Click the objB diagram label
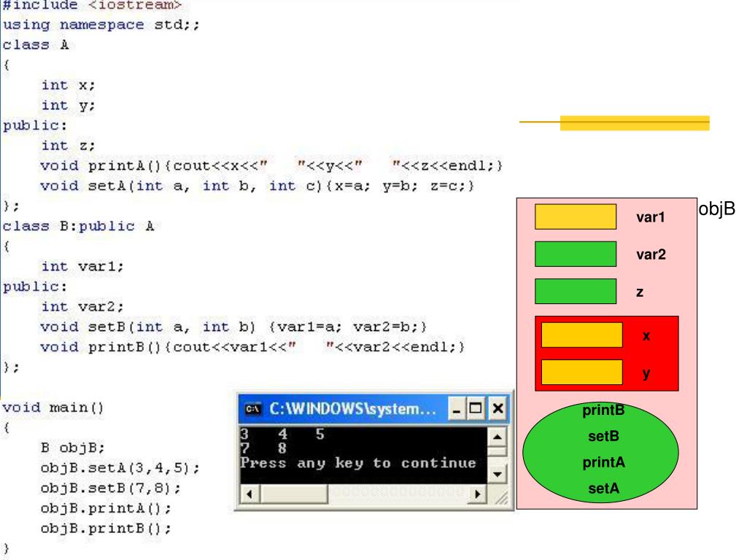Screen dimensions: 747x560 [716, 209]
